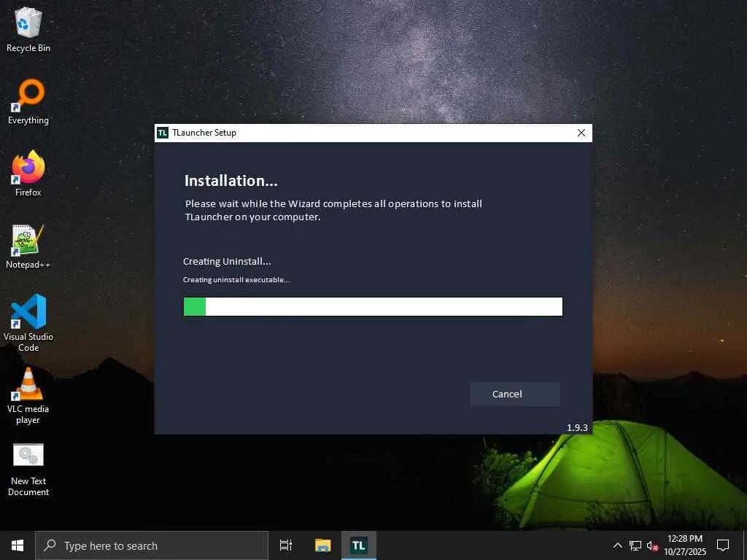The height and width of the screenshot is (560, 747).
Task: Open the Recycle Bin desktop icon
Action: click(x=28, y=29)
